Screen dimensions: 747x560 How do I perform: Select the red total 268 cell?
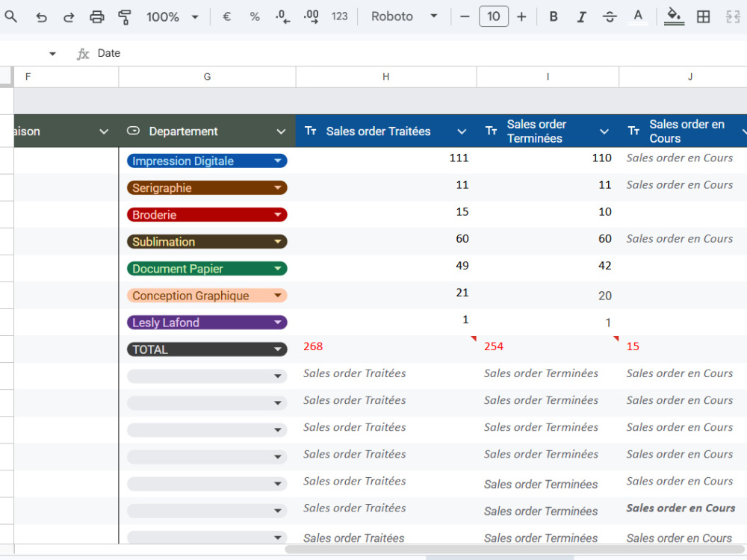click(x=386, y=349)
